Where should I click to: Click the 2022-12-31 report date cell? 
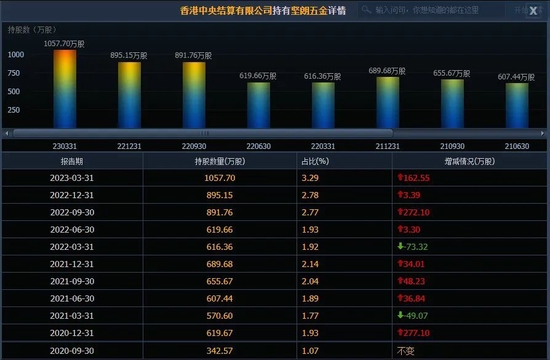click(x=72, y=195)
